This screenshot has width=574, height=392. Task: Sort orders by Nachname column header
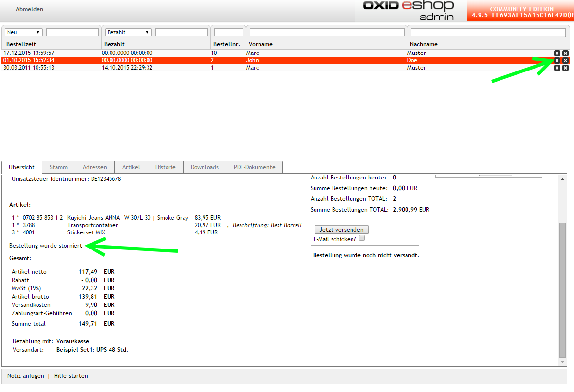point(424,44)
